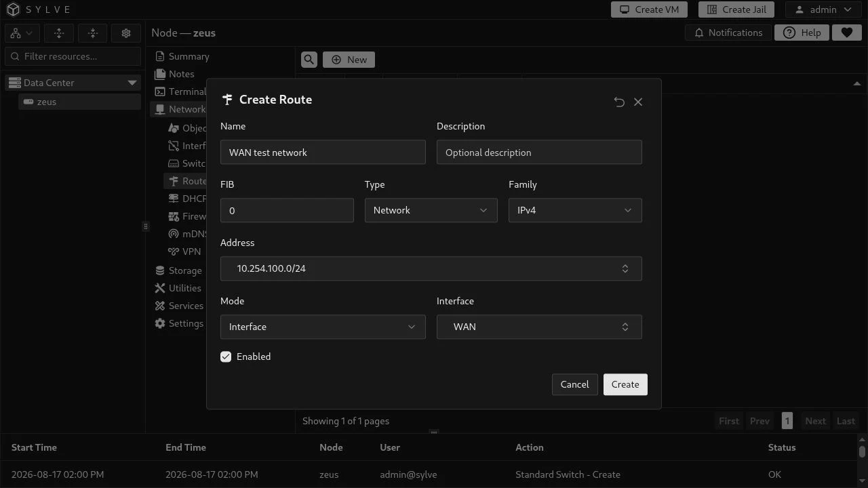Screen dimensions: 868x488
Task: Open the sidebar gear settings icon
Action: pyautogui.click(x=126, y=33)
